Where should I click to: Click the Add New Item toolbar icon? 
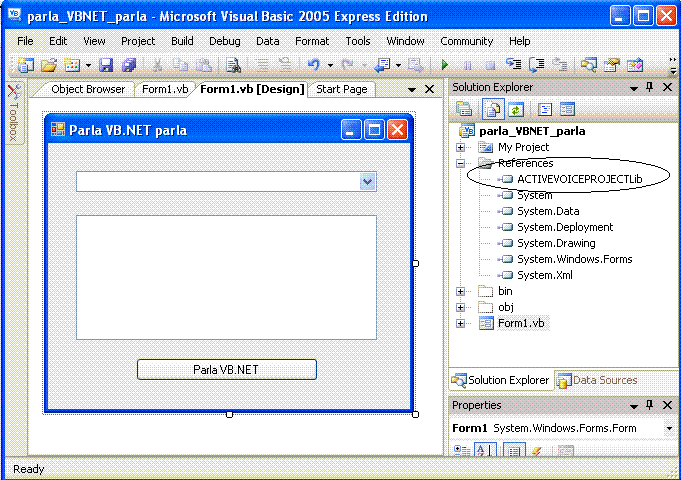point(72,65)
